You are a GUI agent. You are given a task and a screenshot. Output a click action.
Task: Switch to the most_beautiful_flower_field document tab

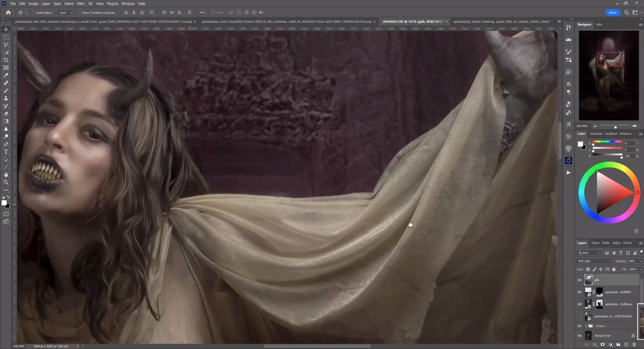click(x=286, y=21)
